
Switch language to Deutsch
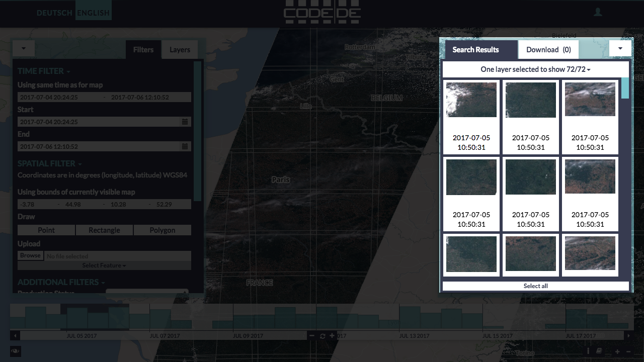click(54, 13)
